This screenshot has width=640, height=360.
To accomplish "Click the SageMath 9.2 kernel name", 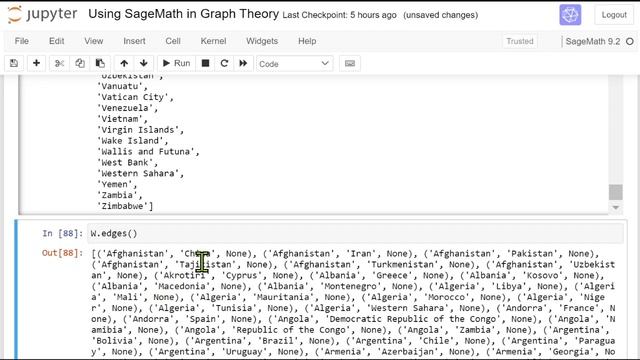I will tap(593, 41).
